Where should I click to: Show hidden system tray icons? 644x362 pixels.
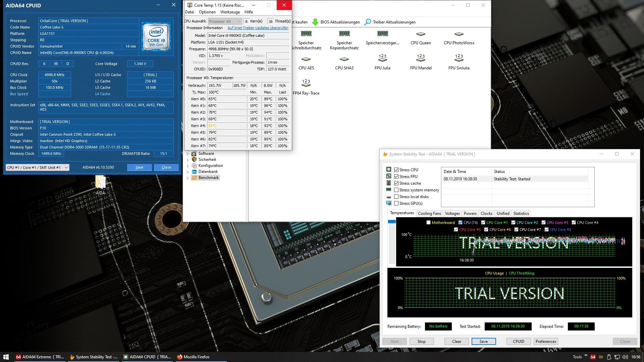tap(586, 356)
